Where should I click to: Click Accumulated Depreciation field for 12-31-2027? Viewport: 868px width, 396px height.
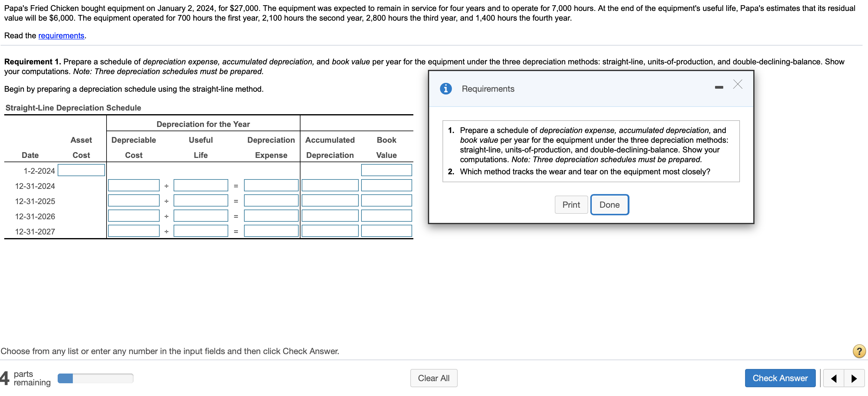pyautogui.click(x=330, y=231)
